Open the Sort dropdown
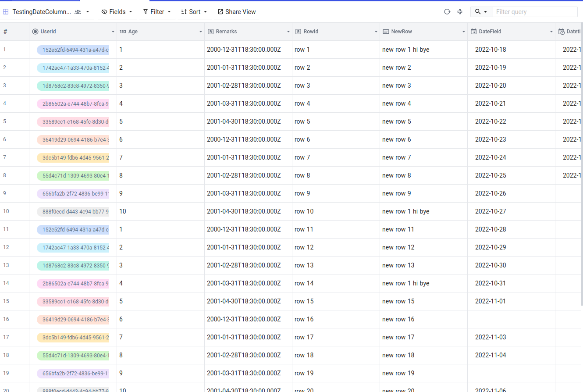583x392 pixels. [193, 12]
